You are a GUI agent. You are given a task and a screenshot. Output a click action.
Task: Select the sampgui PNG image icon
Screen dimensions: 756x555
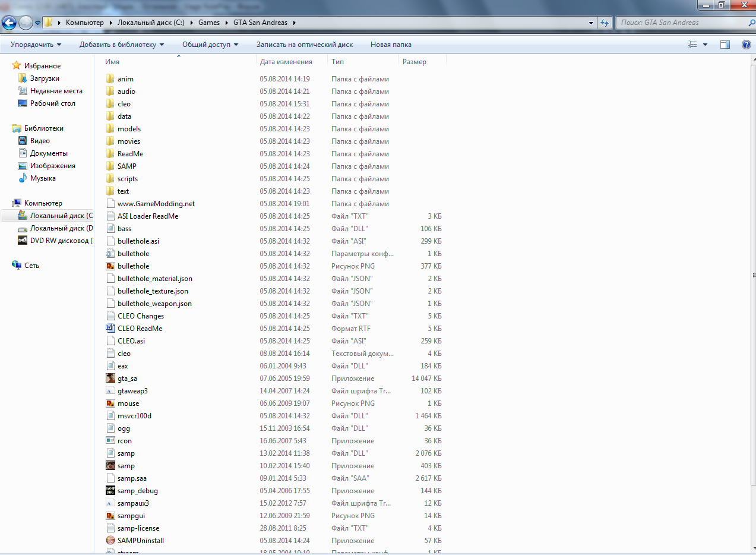click(110, 516)
